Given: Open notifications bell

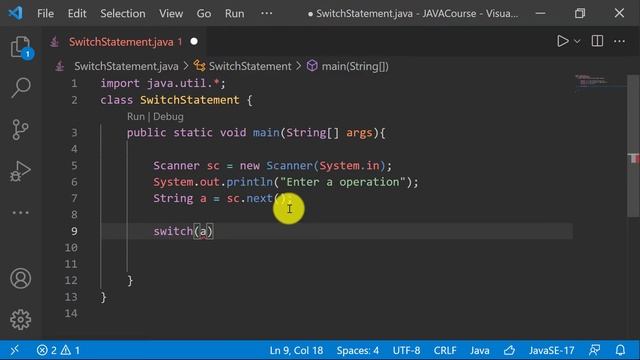Looking at the screenshot, I should click(620, 350).
